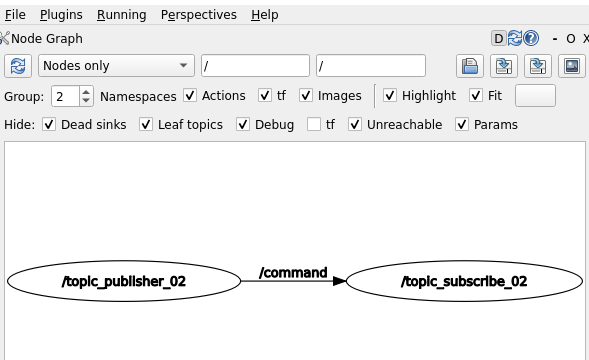
Task: Increase Group depth with up arrow
Action: tap(86, 92)
